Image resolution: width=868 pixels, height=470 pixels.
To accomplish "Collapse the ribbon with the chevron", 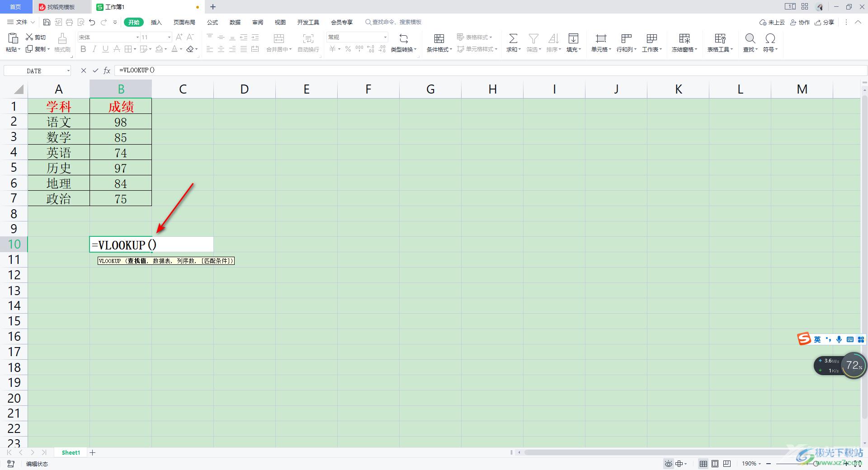I will [858, 22].
